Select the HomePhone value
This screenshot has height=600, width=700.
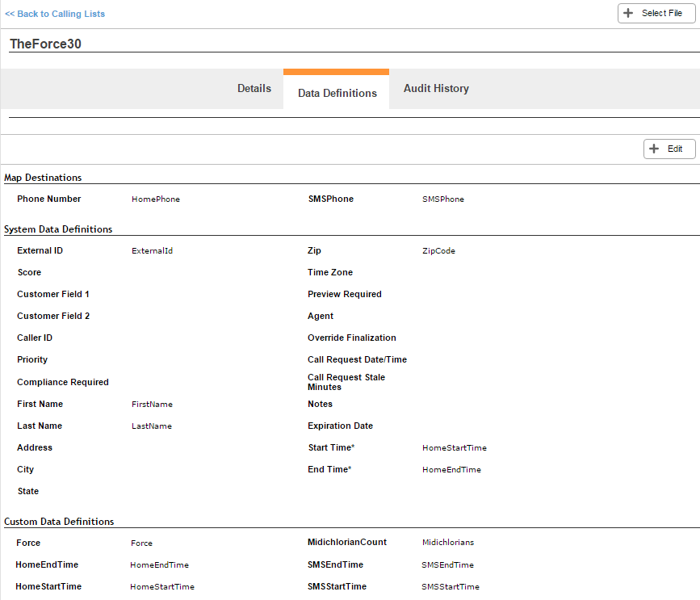155,199
